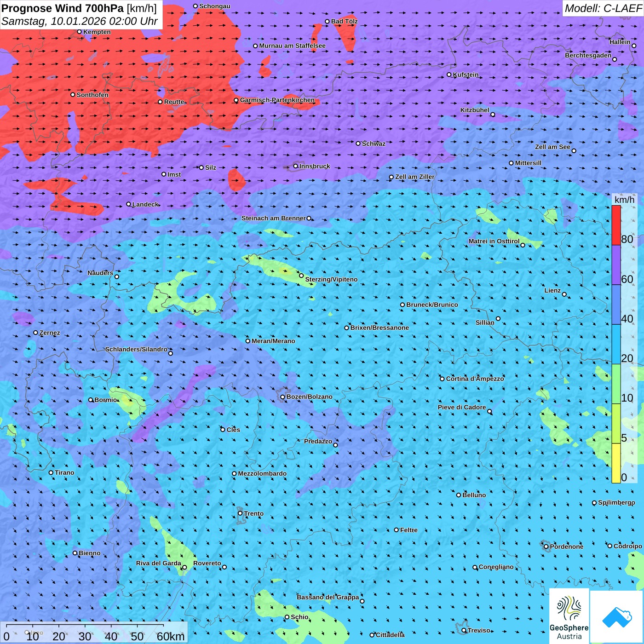Select the Pordenone city marker

tap(546, 546)
